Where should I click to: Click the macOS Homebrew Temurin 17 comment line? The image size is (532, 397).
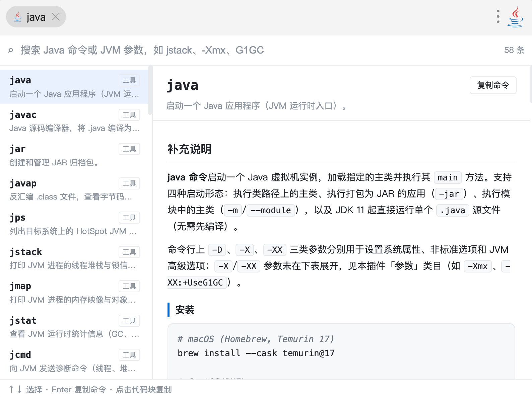pos(256,339)
